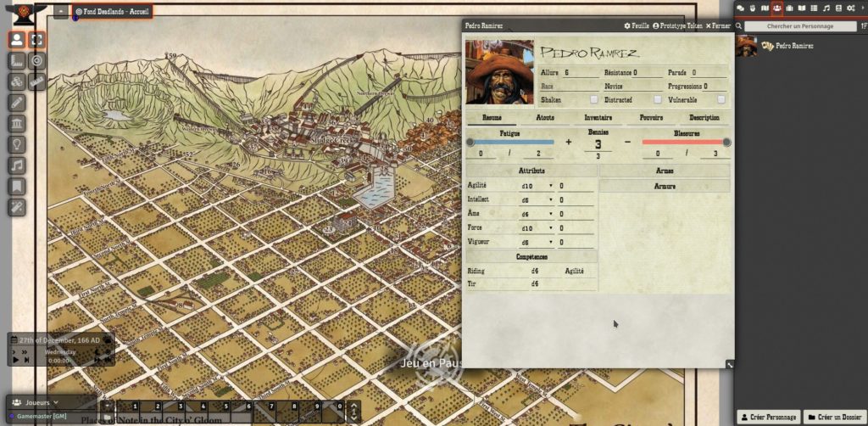
Task: Open the Chat log sidebar tab
Action: tap(740, 8)
